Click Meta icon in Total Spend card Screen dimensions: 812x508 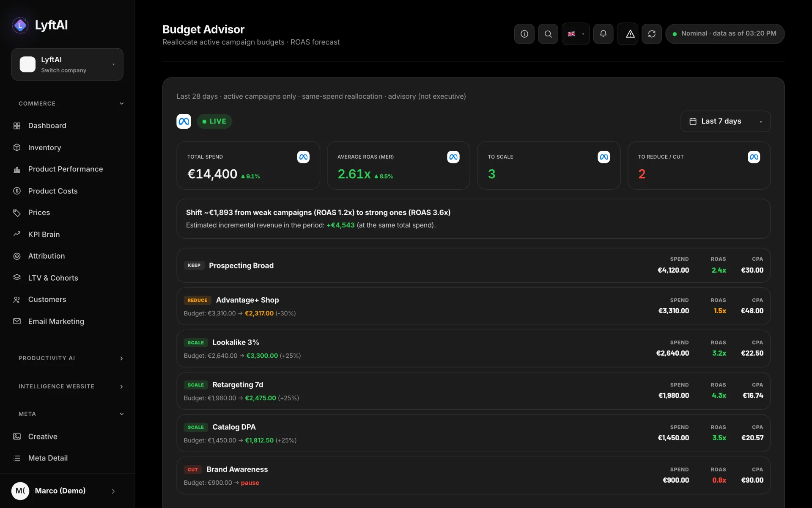coord(303,157)
